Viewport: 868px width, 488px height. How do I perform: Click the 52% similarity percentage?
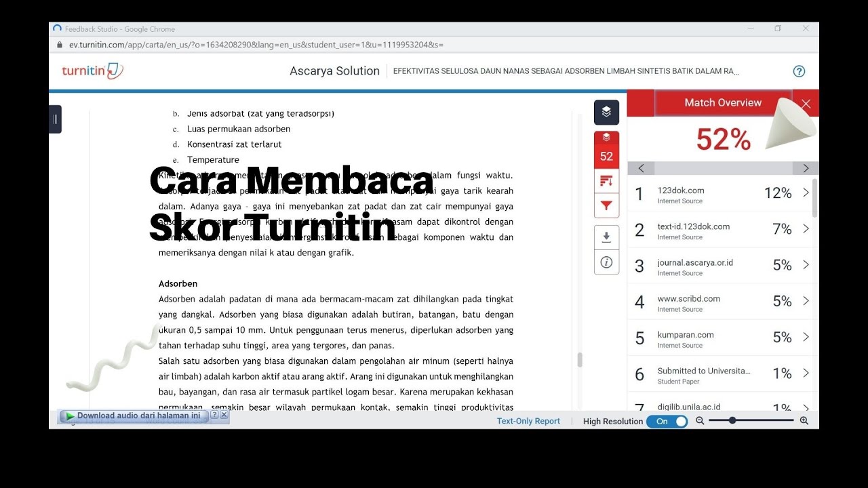click(723, 140)
